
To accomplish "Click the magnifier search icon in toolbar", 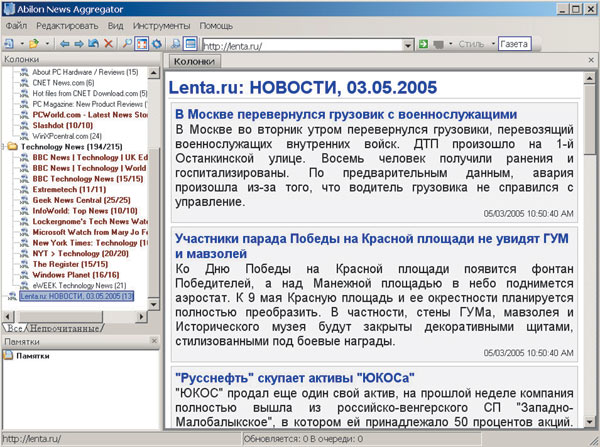I will [x=126, y=45].
